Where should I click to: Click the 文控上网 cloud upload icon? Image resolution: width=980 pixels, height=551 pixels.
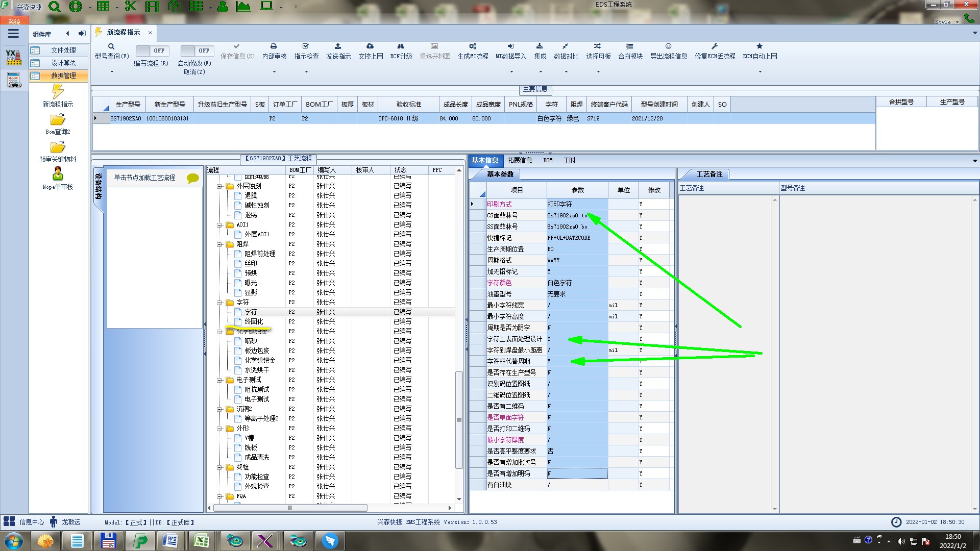tap(370, 46)
